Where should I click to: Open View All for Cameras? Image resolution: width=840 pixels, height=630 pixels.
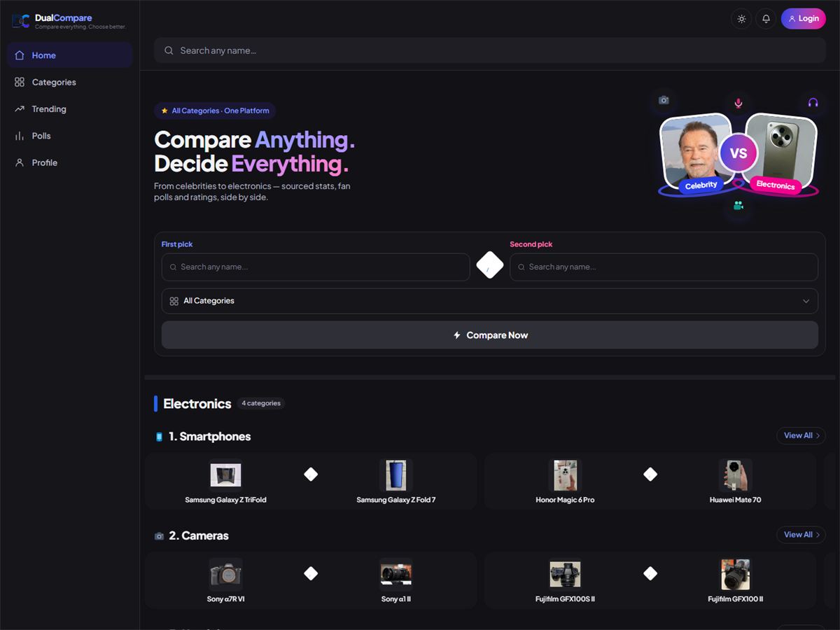pos(801,535)
